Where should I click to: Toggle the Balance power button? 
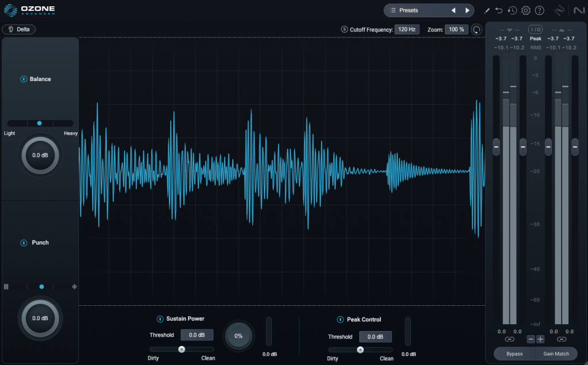pos(24,79)
